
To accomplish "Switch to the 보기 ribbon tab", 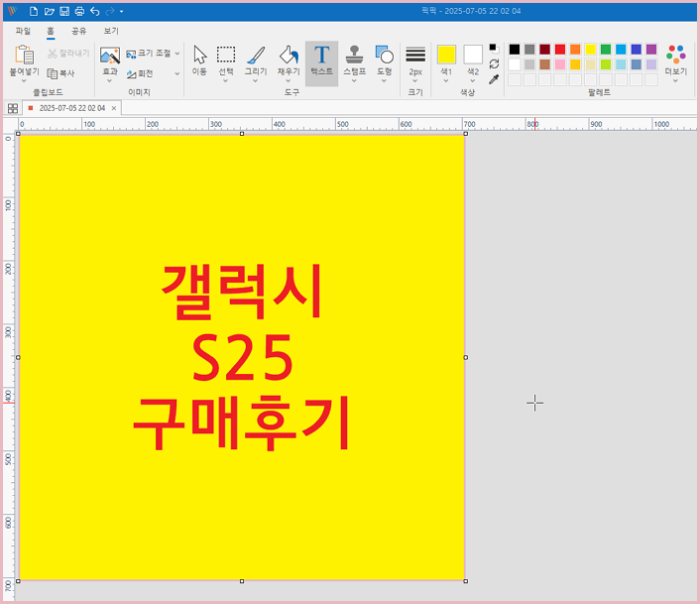I will (x=111, y=31).
